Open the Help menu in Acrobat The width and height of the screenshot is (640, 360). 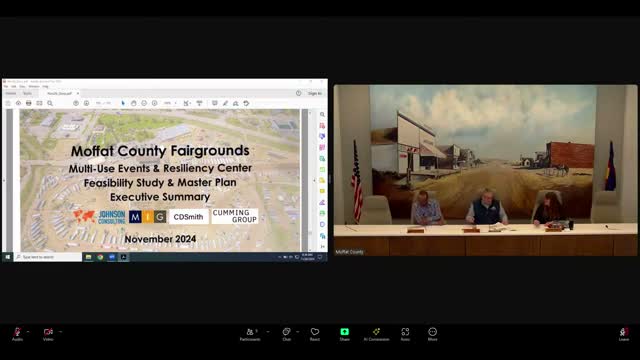coord(45,87)
